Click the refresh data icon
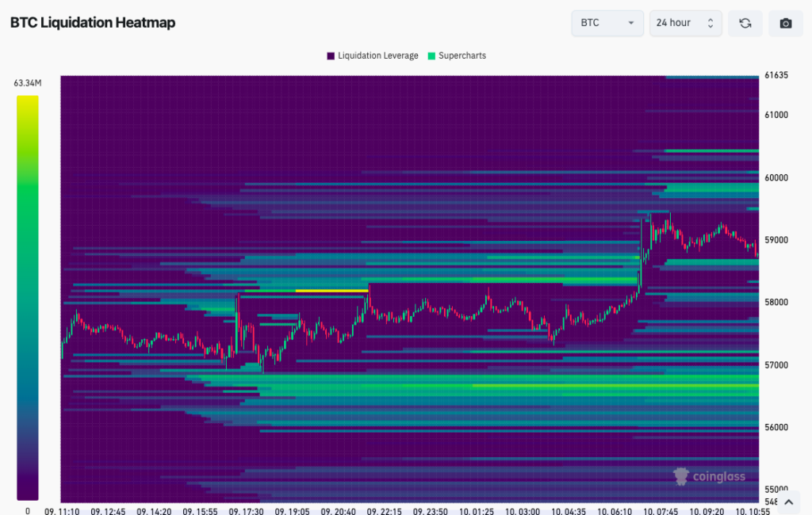Screen dimensions: 812x515 [x=745, y=23]
